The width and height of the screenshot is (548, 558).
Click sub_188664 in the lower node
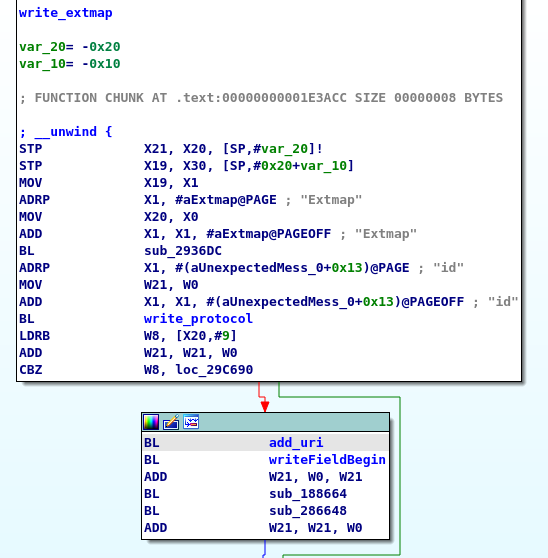[x=308, y=494]
